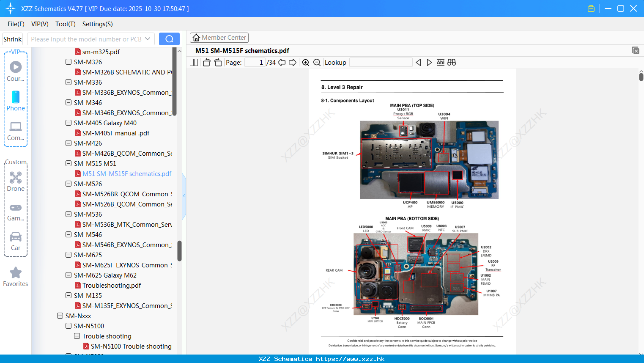Select Phone category in sidebar
The image size is (644, 363).
(16, 101)
